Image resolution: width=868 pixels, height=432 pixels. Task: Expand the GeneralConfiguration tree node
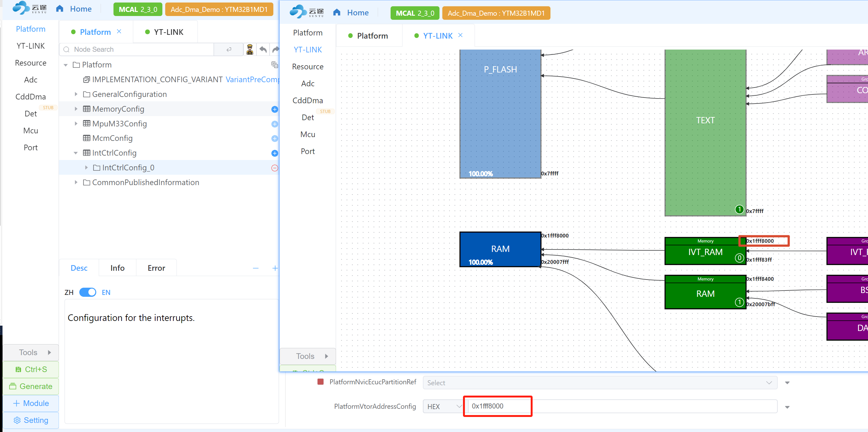pos(76,94)
